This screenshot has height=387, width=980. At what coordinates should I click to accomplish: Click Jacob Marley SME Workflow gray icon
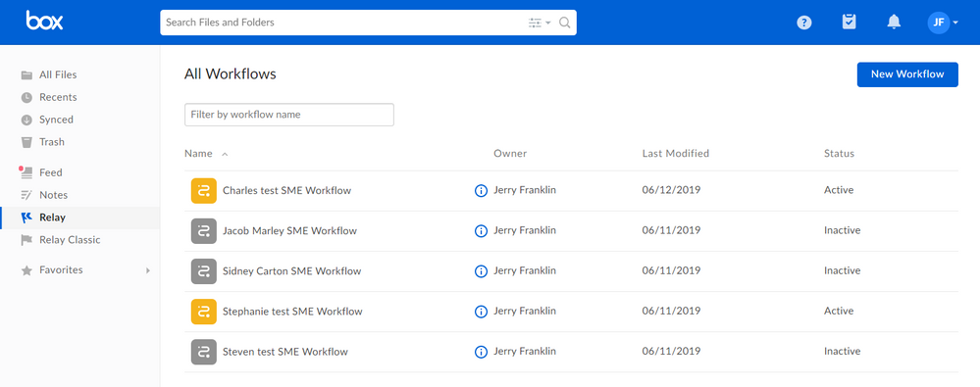204,231
